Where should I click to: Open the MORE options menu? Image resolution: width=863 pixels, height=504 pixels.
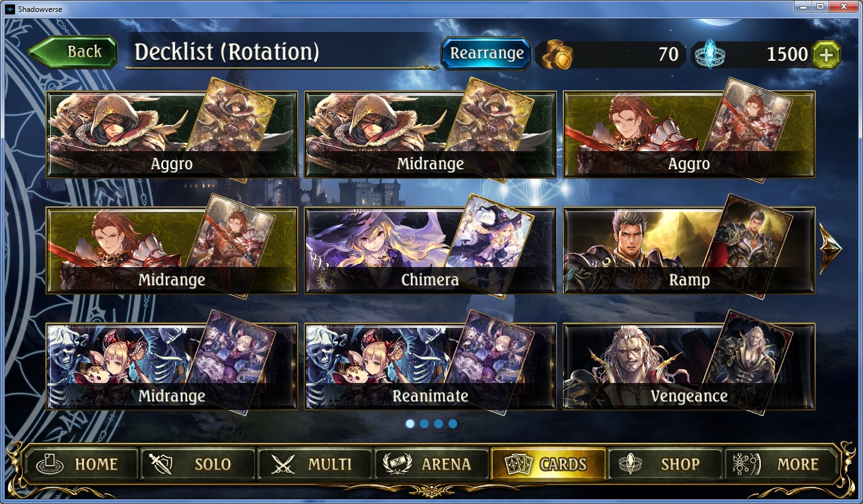point(781,465)
